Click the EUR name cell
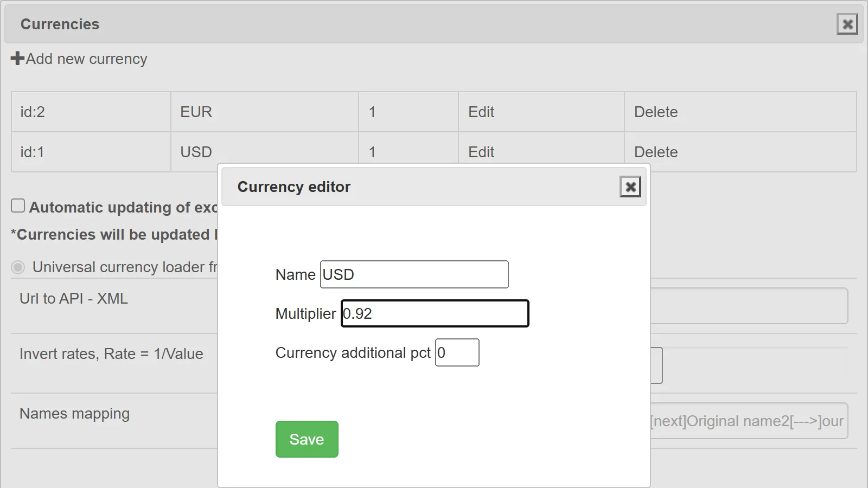This screenshot has height=488, width=868. [265, 112]
